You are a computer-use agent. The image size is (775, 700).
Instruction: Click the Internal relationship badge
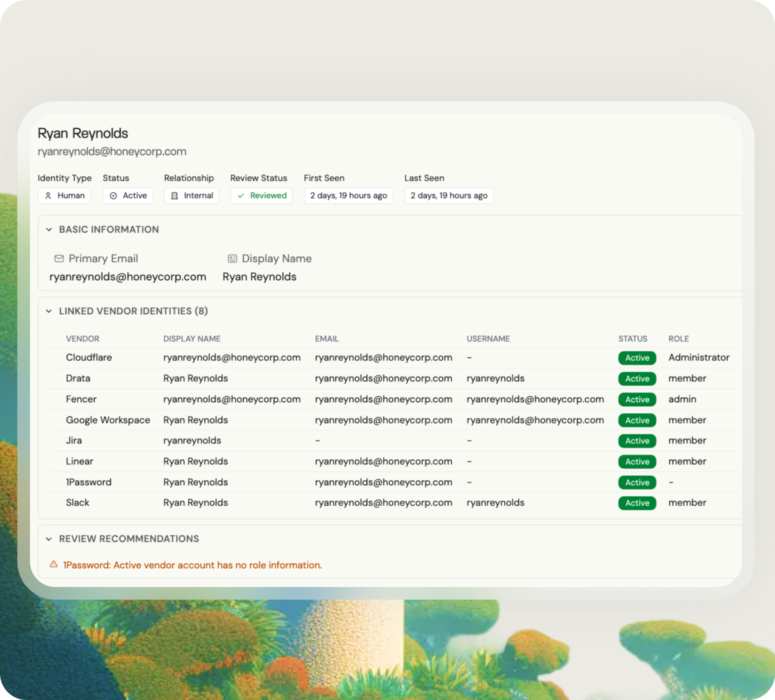click(x=191, y=195)
